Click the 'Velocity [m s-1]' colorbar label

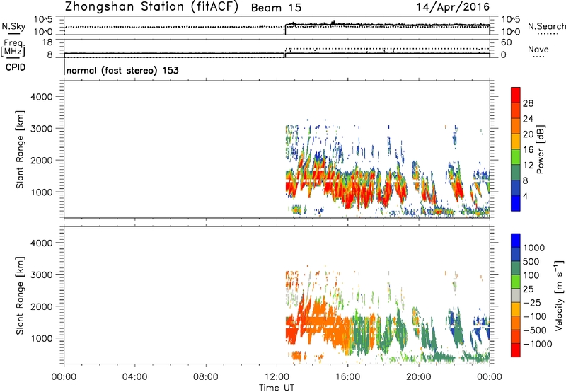(559, 295)
